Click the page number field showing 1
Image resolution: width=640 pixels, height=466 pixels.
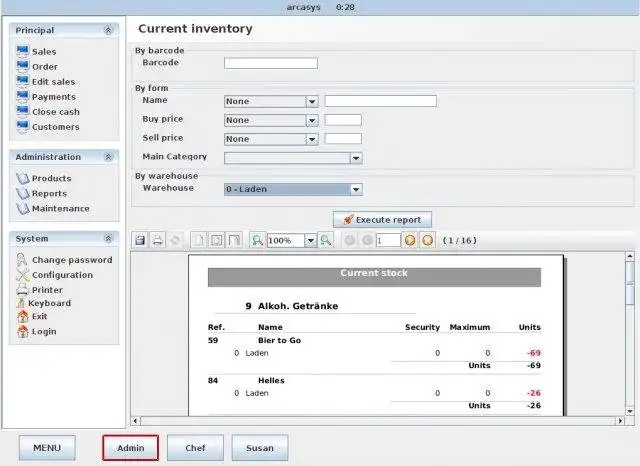point(389,240)
